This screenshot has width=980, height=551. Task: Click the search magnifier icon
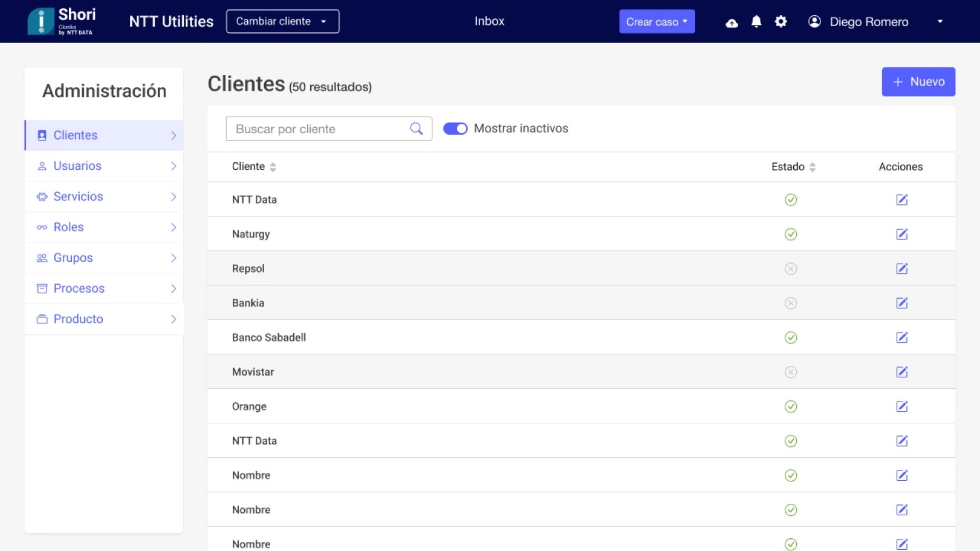[x=416, y=129]
